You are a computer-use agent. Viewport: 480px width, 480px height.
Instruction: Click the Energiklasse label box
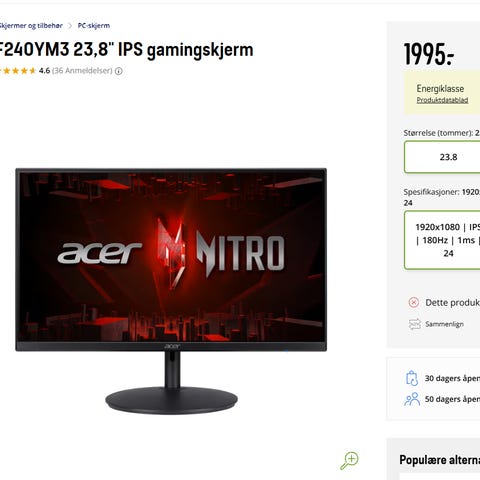[442, 93]
